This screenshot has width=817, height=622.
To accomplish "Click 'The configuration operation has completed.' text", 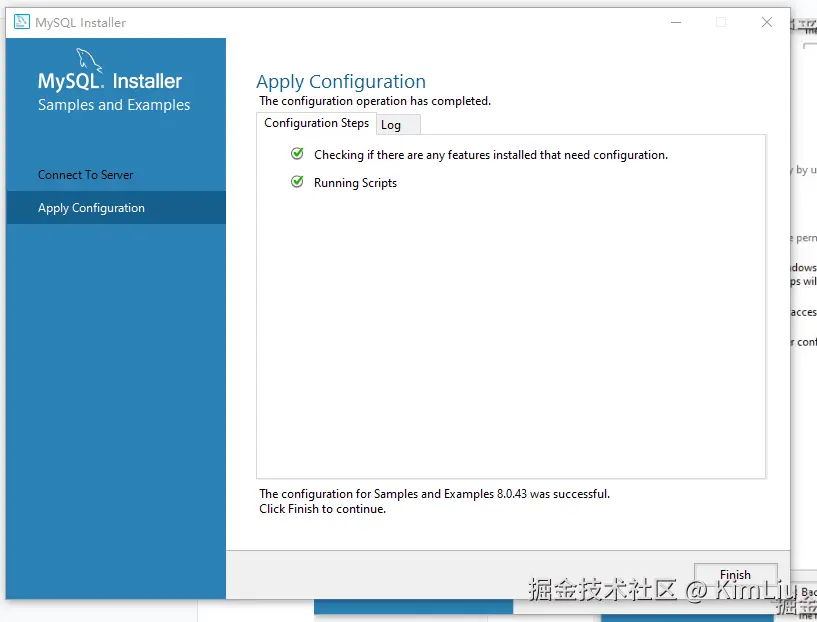I will click(x=375, y=101).
